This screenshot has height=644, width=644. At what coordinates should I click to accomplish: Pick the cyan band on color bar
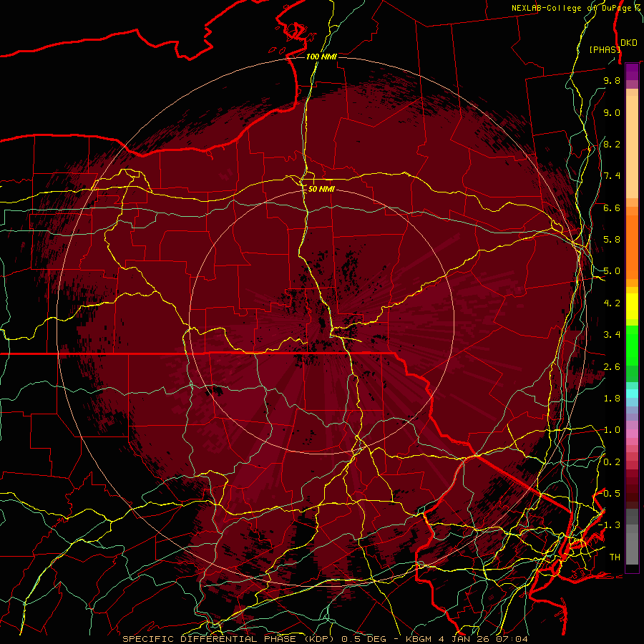(632, 394)
